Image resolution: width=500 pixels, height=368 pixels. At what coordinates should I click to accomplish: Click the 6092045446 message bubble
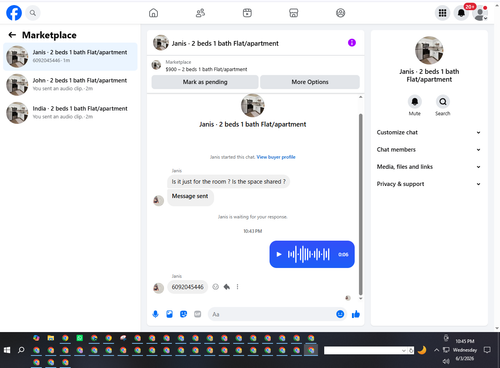pyautogui.click(x=188, y=287)
